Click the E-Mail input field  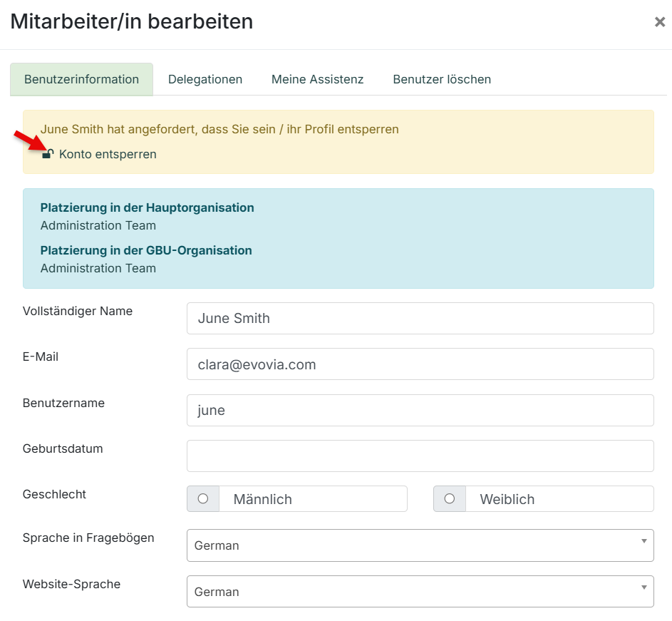click(420, 364)
